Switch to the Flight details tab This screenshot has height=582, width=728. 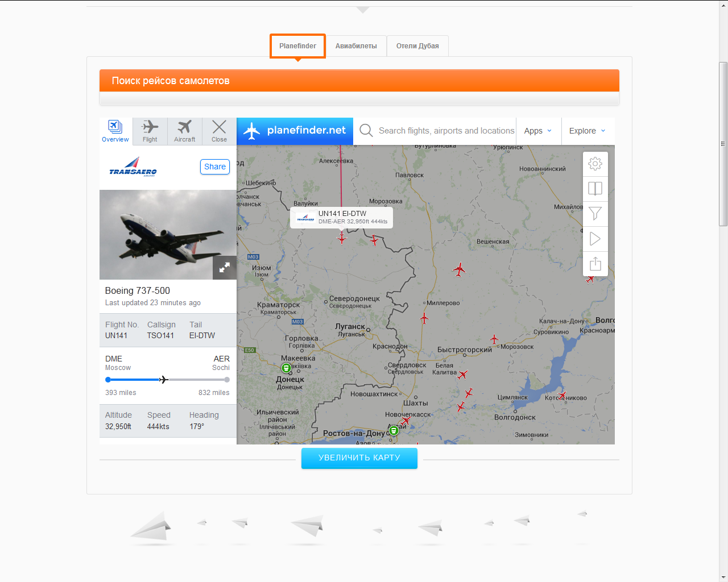150,131
